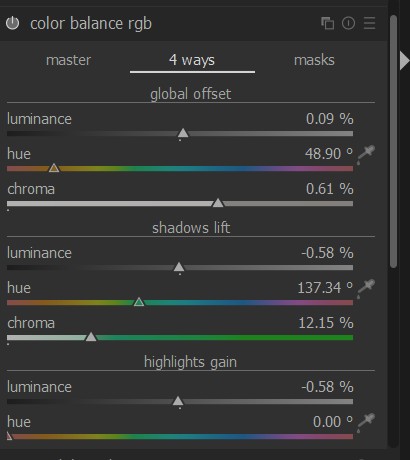Open multiple instances icon of color balance rgb
Viewport: 410px width, 460px height.
pyautogui.click(x=327, y=23)
